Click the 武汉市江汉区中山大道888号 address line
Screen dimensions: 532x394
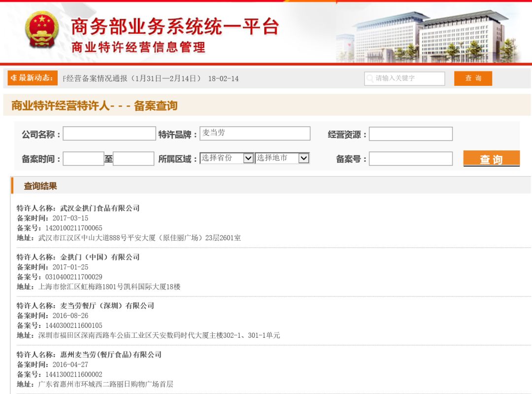[x=139, y=238]
